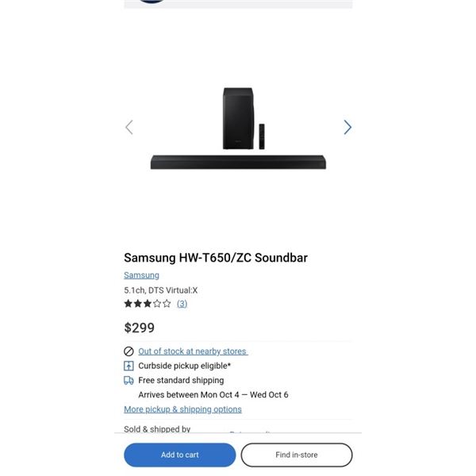Click the star rating icons
This screenshot has height=476, width=476.
[x=148, y=303]
